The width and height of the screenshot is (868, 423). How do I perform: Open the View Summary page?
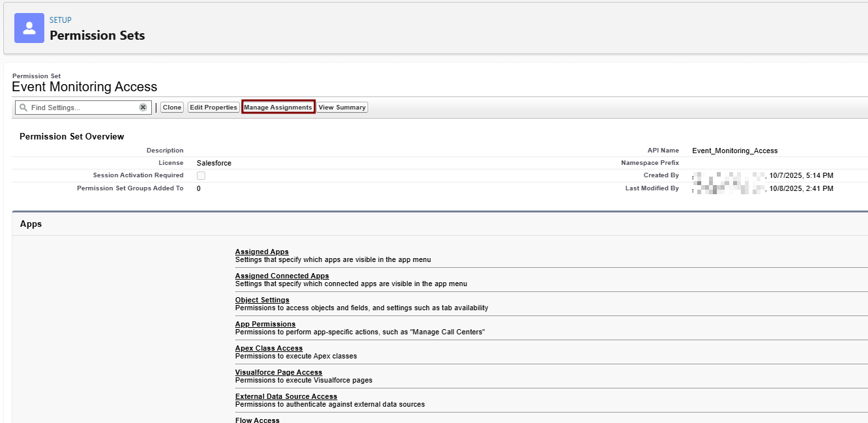[x=341, y=108]
